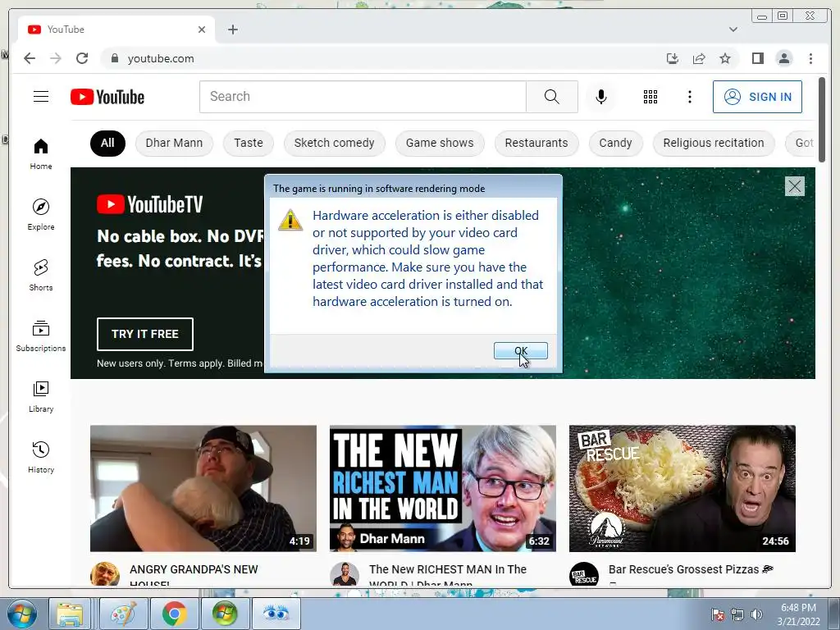Click the install app icon in address bar

673,58
